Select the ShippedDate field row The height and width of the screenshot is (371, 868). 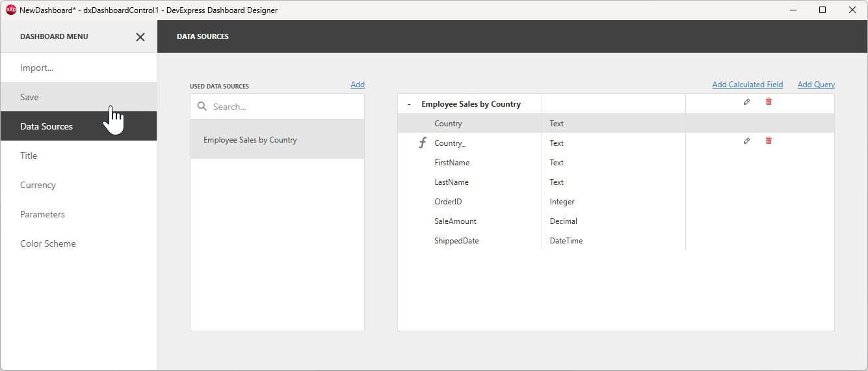click(x=616, y=241)
